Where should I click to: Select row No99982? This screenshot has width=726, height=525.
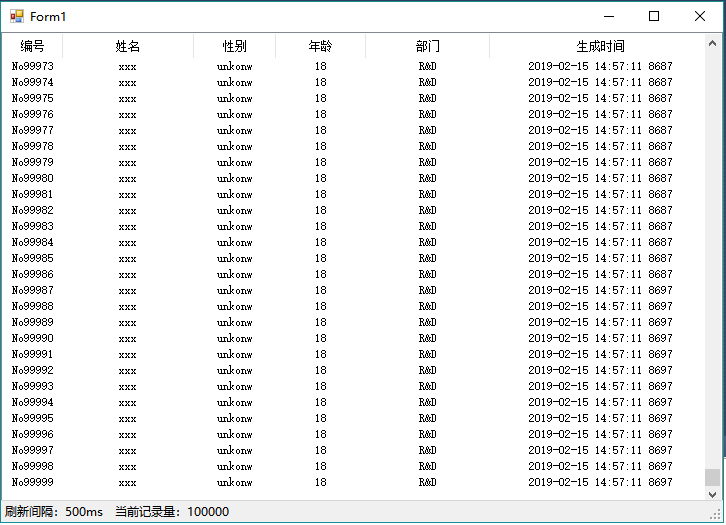pos(353,210)
